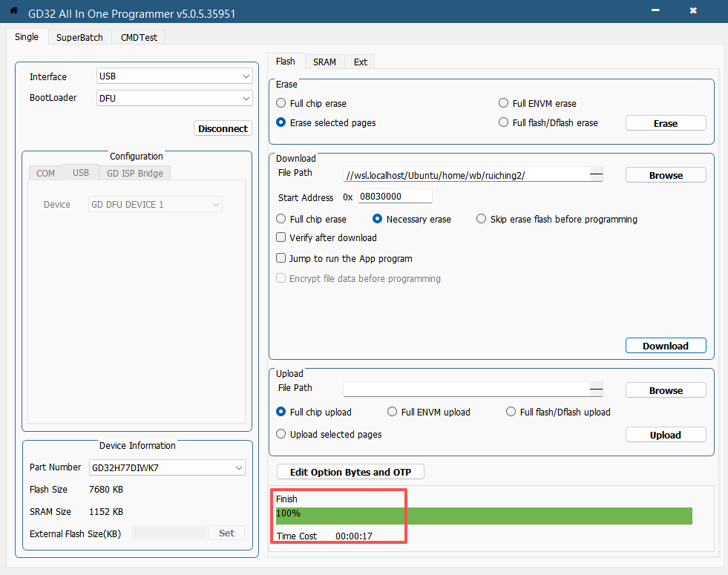The image size is (728, 575).
Task: Choose Skip erase flash before programming
Action: [x=557, y=219]
